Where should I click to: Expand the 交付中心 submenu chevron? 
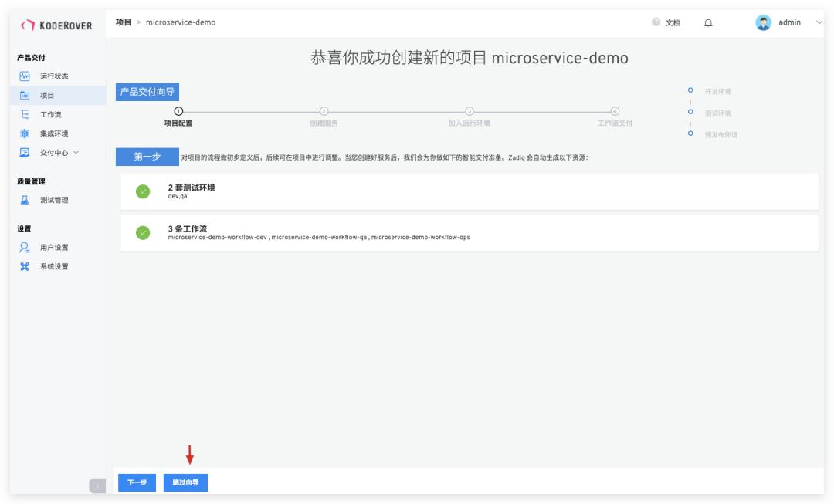pos(76,153)
